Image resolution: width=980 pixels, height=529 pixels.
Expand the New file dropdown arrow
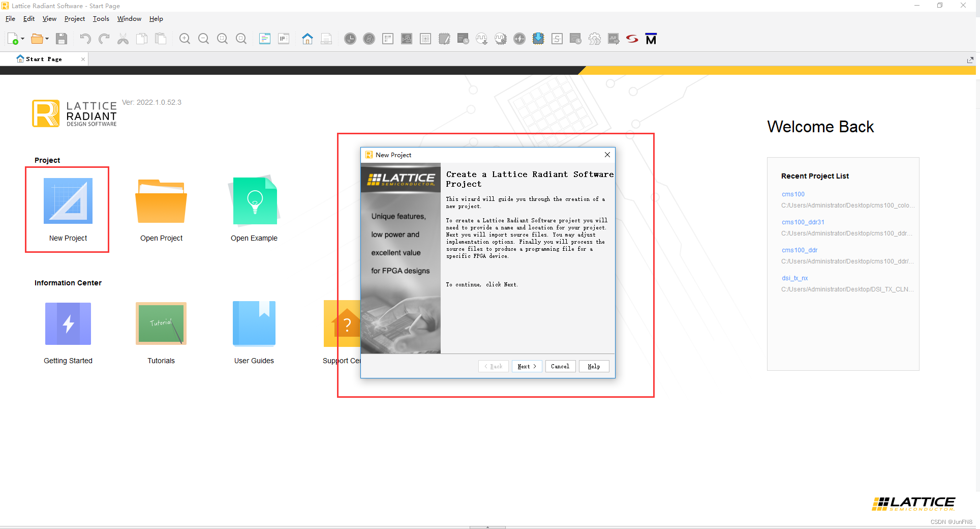pos(23,39)
